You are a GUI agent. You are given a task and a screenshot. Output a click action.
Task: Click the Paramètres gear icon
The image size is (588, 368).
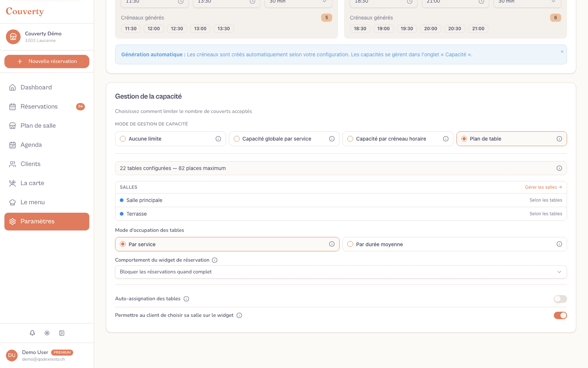coord(12,222)
